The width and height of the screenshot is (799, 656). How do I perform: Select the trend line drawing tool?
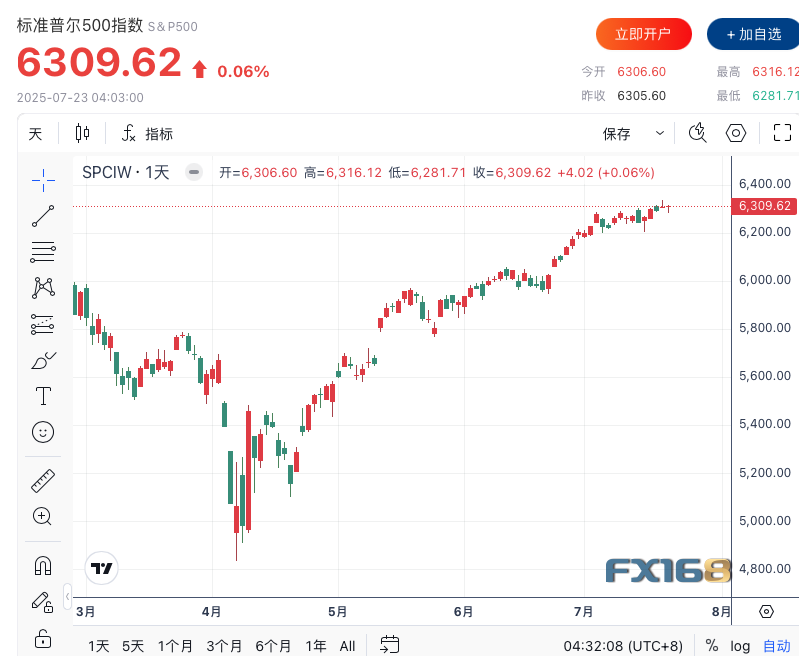43,215
